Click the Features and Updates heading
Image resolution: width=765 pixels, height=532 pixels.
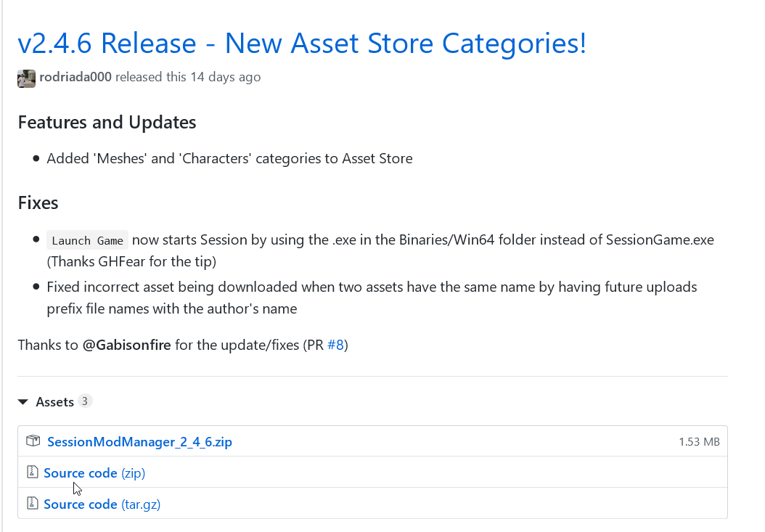tap(107, 122)
